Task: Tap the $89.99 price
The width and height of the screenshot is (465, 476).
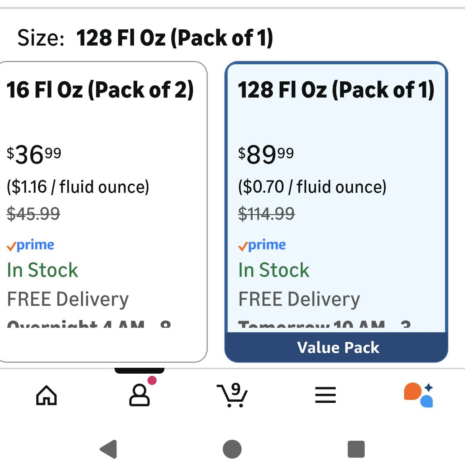Action: click(266, 154)
